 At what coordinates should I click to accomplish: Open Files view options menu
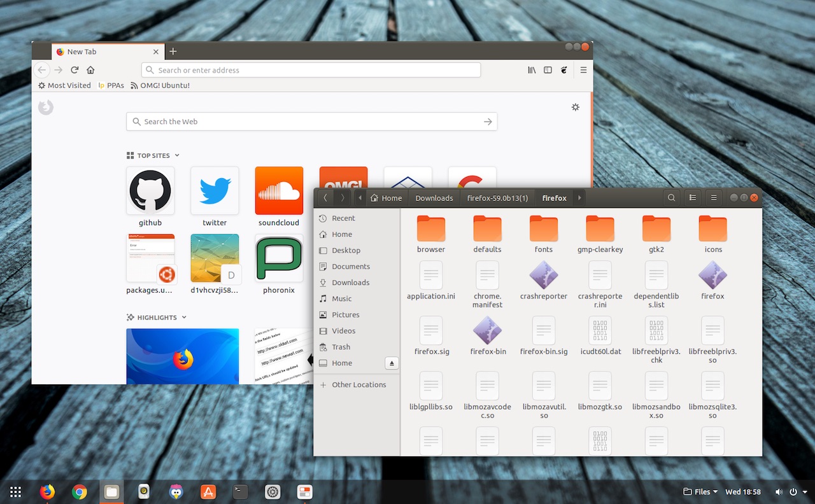(x=714, y=198)
